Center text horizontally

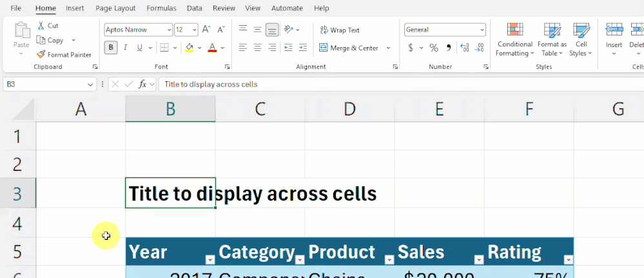pyautogui.click(x=257, y=48)
